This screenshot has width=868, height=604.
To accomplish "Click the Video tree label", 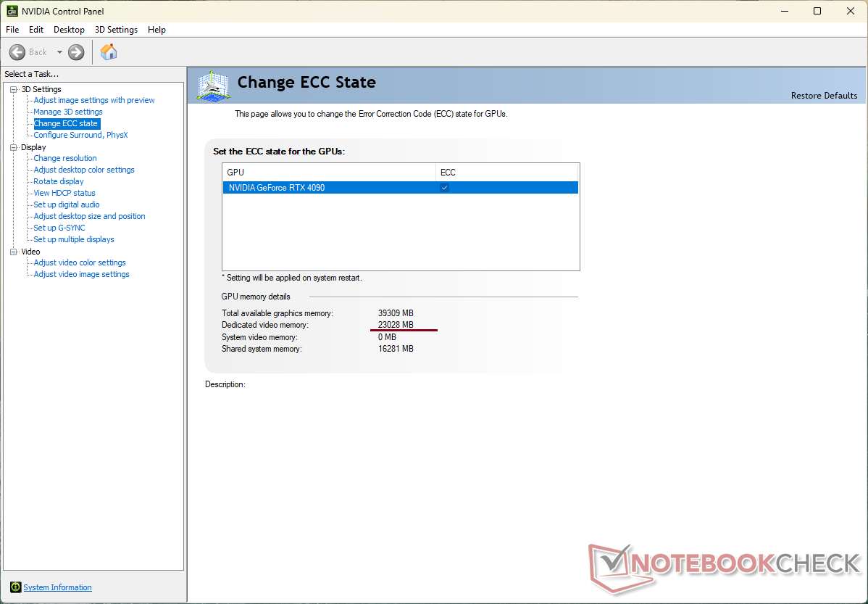I will 31,252.
